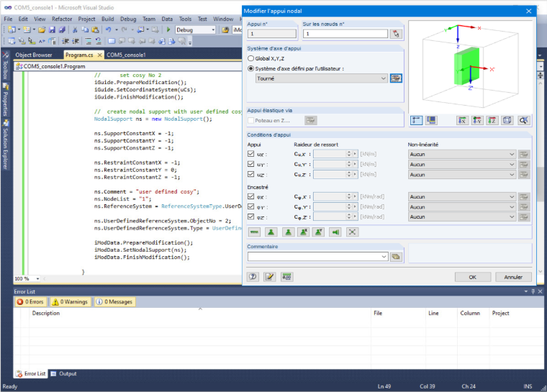The height and width of the screenshot is (392, 547).
Task: Click Cut scissors icon in Visual Studio toolbar
Action: click(75, 30)
